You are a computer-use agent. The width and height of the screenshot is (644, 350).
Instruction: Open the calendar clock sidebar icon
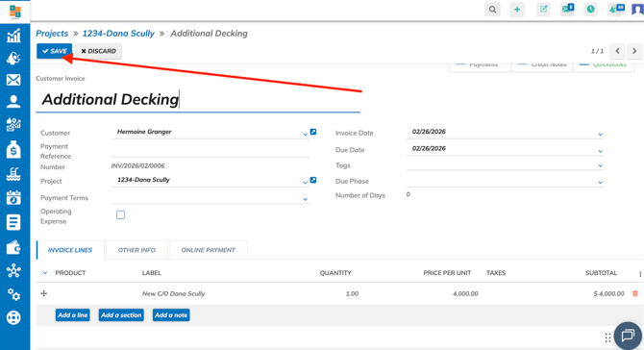coord(13,197)
